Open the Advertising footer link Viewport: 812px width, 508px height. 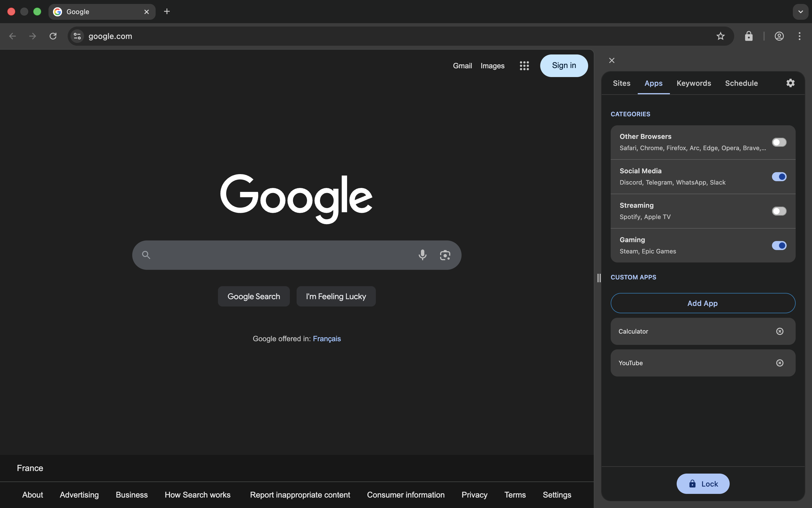tap(79, 495)
